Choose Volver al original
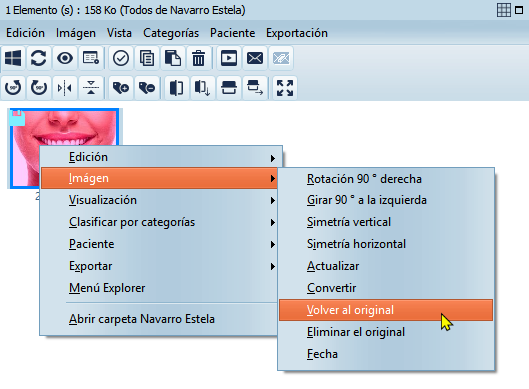The width and height of the screenshot is (529, 389). click(386, 310)
